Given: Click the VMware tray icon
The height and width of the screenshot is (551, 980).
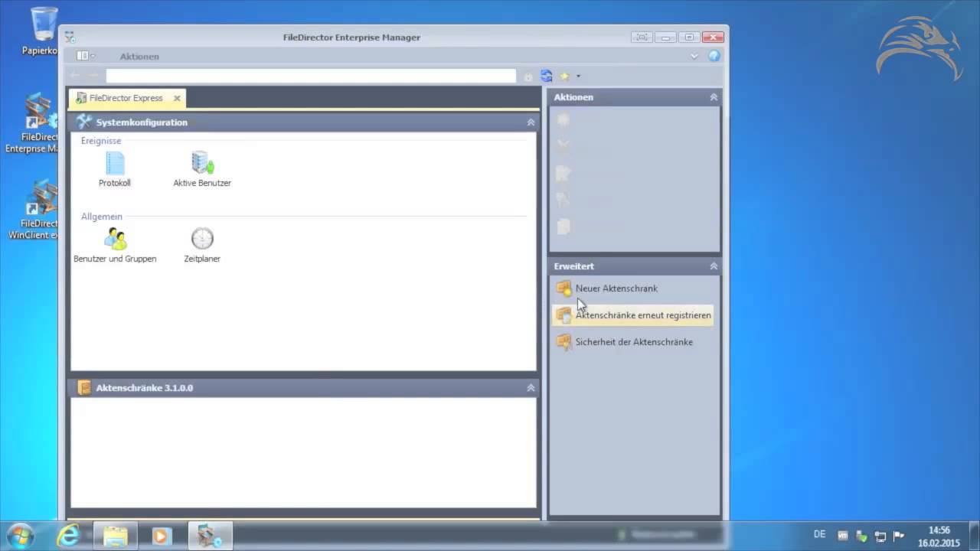Looking at the screenshot, I should pyautogui.click(x=843, y=536).
